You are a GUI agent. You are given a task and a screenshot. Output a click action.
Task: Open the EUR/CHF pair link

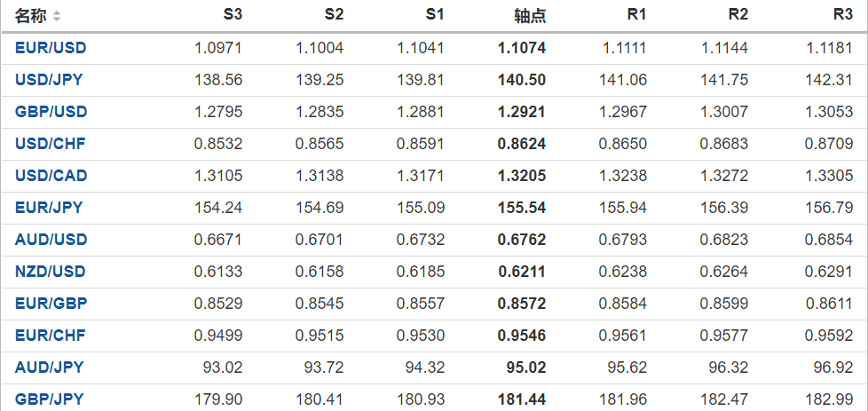tap(50, 336)
